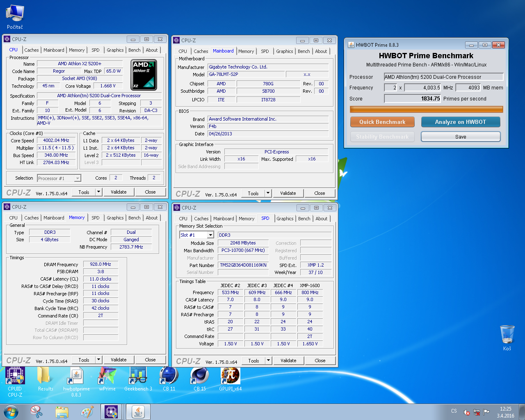Screen dimensions: 525x420
Task: Open the Results folder on desktop
Action: (45, 379)
